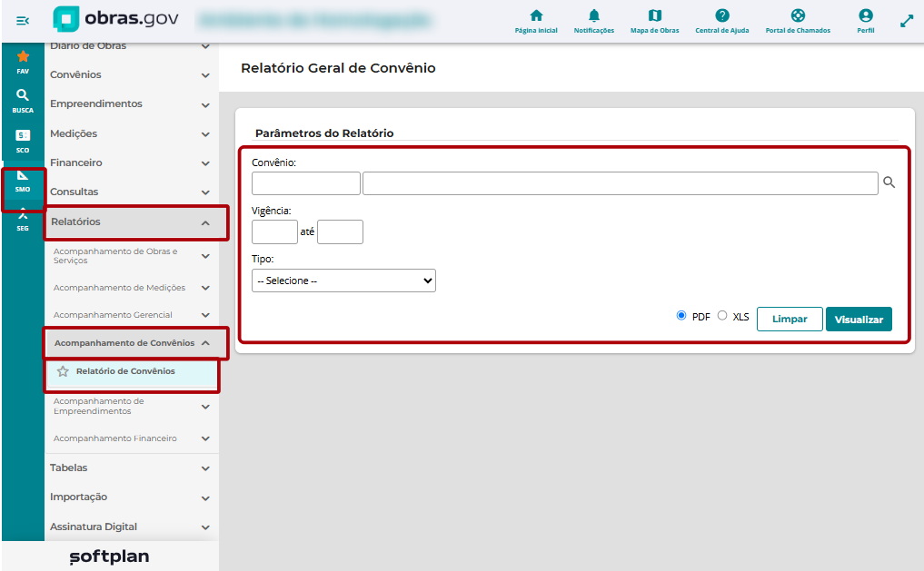Click the obras.gov logo
Image resolution: width=924 pixels, height=571 pixels.
tap(116, 19)
